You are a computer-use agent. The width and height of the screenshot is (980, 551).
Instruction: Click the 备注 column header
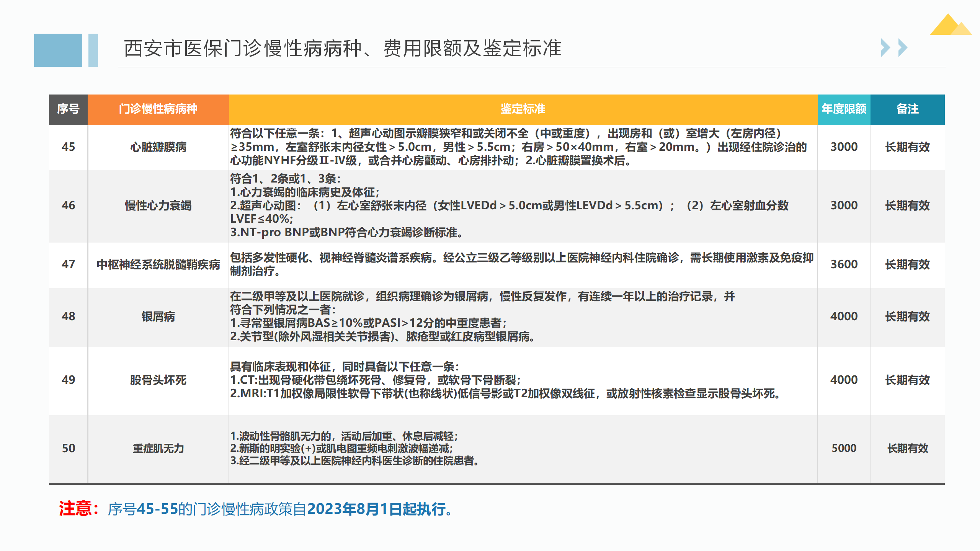[907, 109]
